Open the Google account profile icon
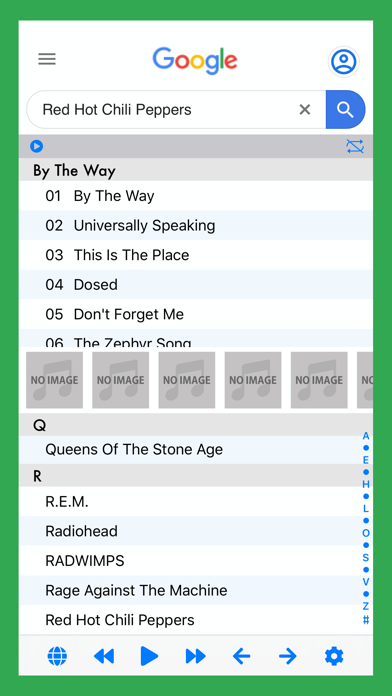This screenshot has height=696, width=392. 344,61
